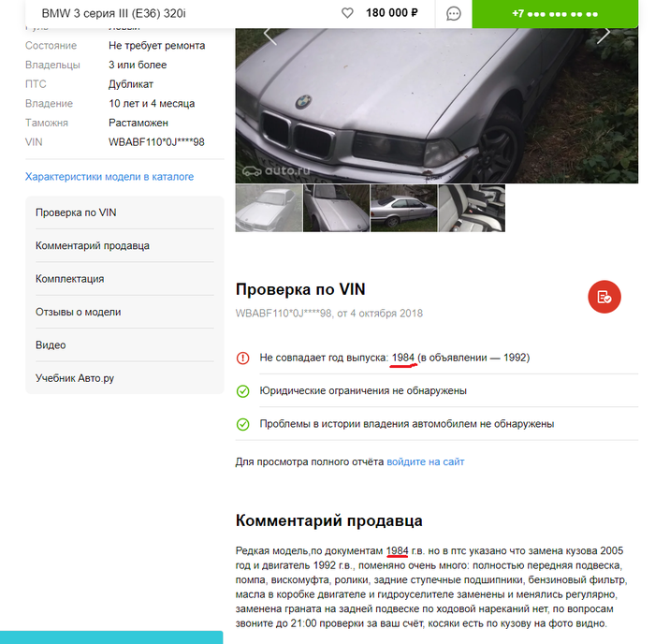Open 'Учебник Авто.ру' menu entry
This screenshot has height=644, width=655.
point(124,378)
